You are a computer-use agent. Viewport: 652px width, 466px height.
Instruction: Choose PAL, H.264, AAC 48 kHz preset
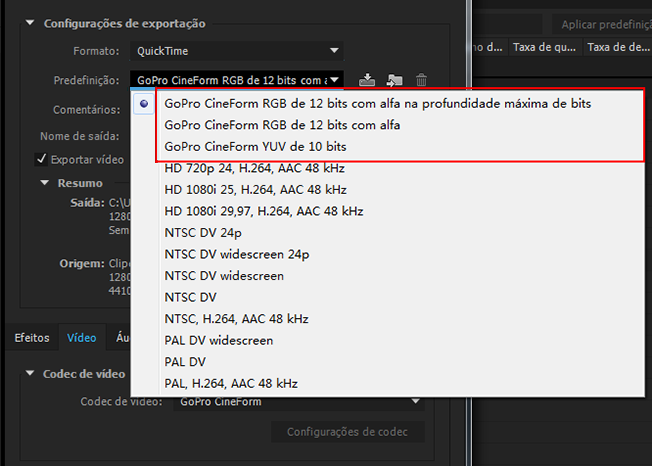(x=388, y=383)
